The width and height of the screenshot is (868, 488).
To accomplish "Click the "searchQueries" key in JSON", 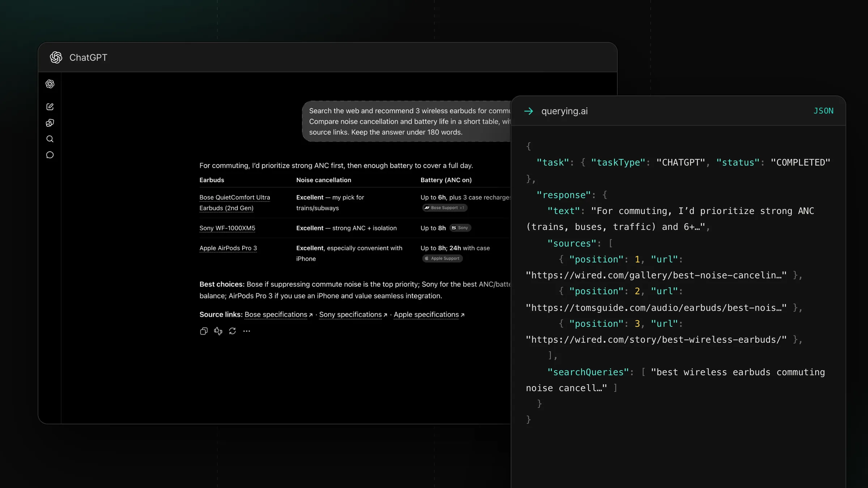I will pos(588,372).
